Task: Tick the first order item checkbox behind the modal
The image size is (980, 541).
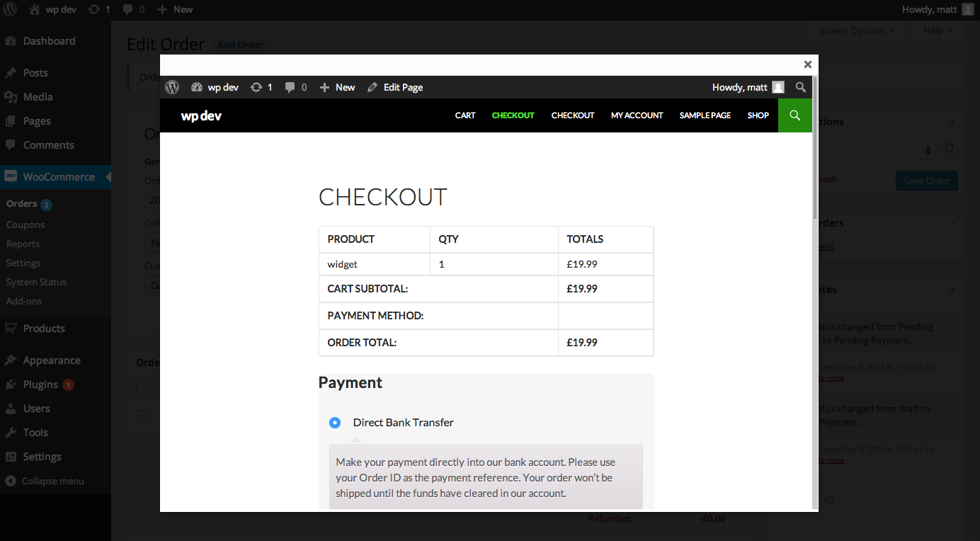Action: 142,387
